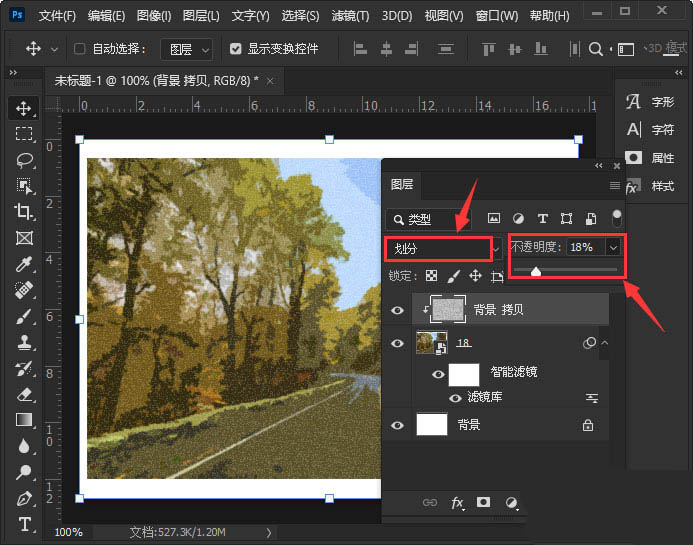693x545 pixels.
Task: Select the Blur tool
Action: click(x=24, y=446)
